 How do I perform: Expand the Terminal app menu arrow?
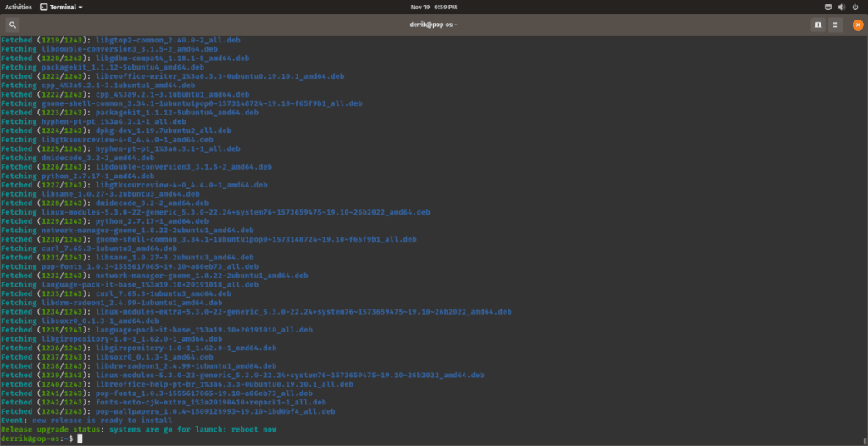tap(81, 7)
